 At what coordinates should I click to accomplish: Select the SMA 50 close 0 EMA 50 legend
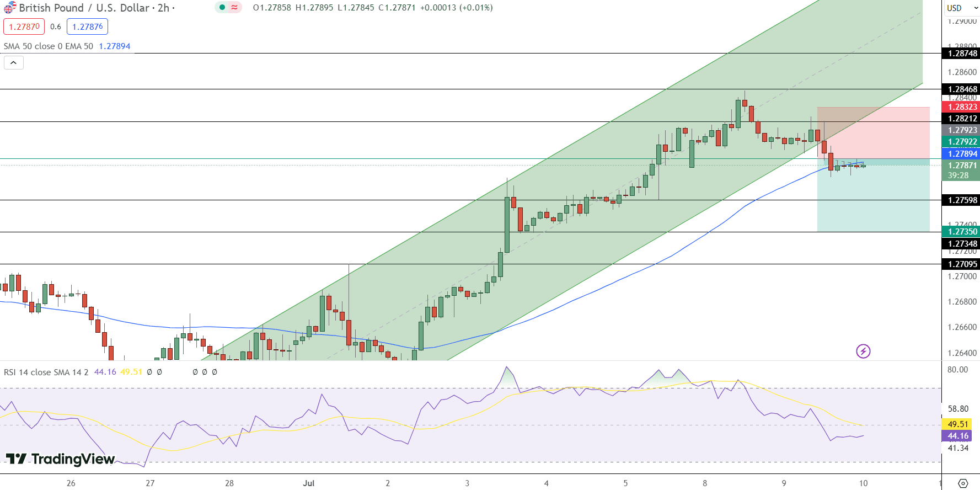49,46
